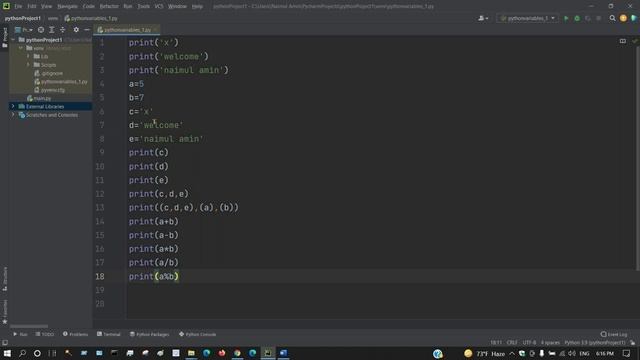Expand the Scripts folder
Image resolution: width=640 pixels, height=360 pixels.
coord(28,65)
